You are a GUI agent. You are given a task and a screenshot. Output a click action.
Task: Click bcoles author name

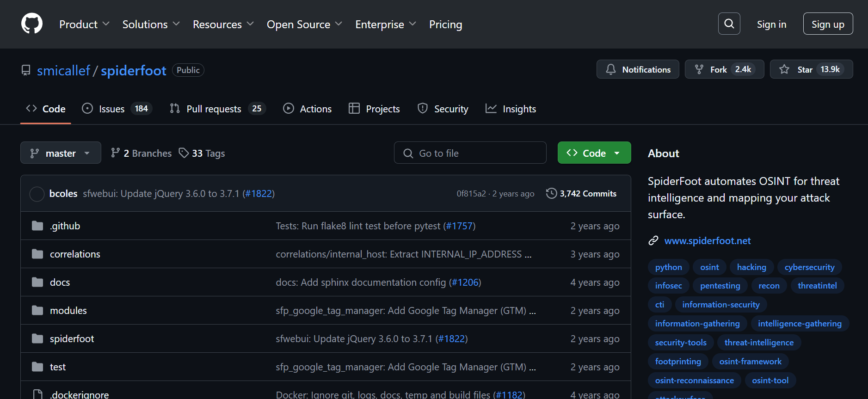point(63,194)
